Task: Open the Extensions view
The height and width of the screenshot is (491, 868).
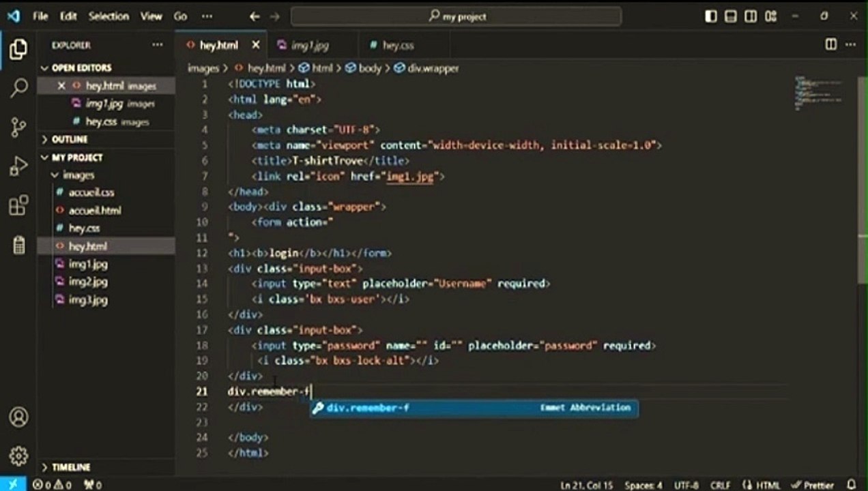Action: point(18,205)
